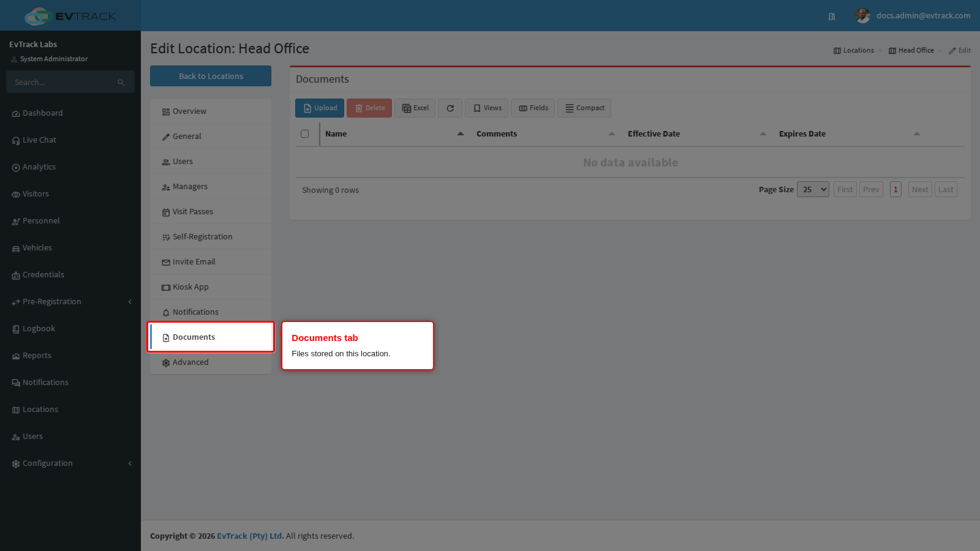
Task: Open the Visit Passes tab
Action: [x=211, y=212]
